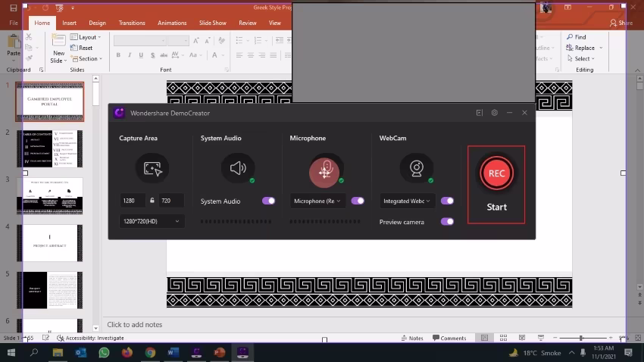Open Reading view icon

click(x=522, y=338)
